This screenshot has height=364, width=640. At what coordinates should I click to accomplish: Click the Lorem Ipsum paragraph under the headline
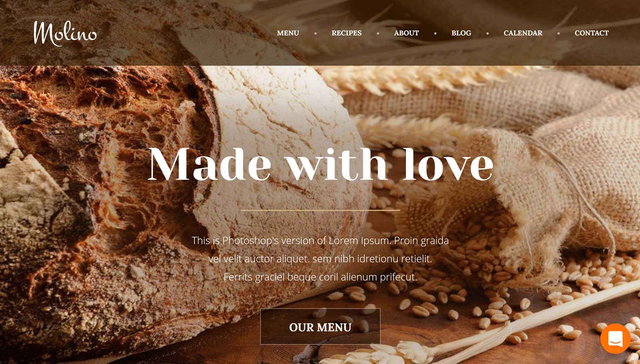pos(320,258)
